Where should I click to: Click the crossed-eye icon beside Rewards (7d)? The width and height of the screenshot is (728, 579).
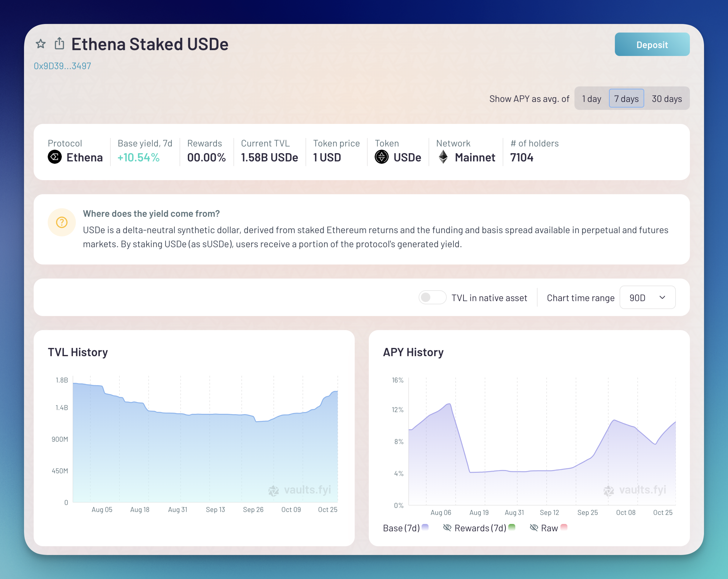click(x=447, y=527)
